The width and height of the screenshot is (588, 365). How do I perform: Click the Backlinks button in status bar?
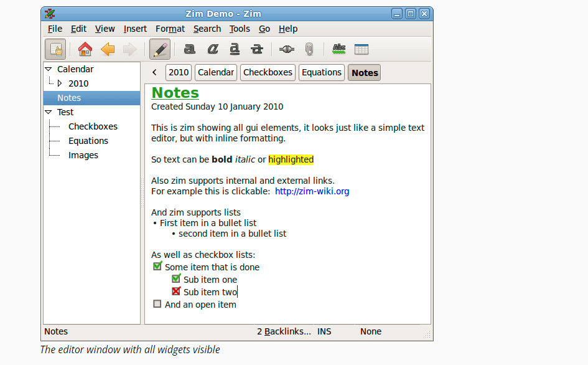284,331
